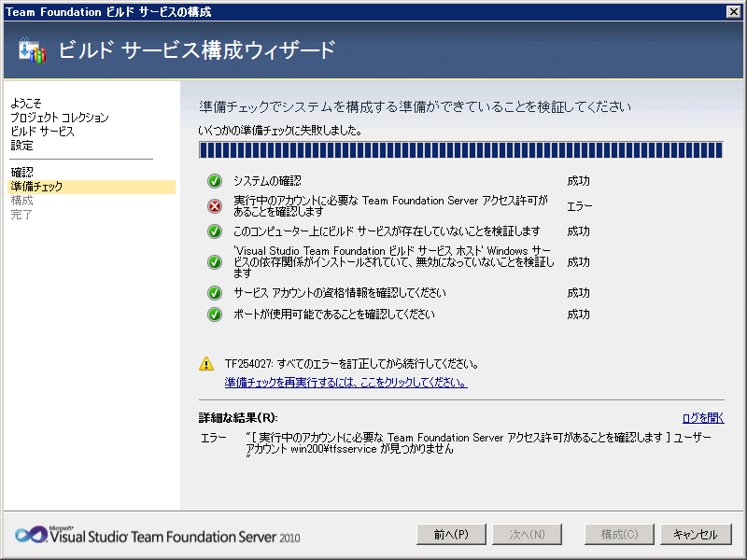Screen dimensions: 747x560
Task: Click the ポートが使用可能であることを確認 label
Action: pyautogui.click(x=334, y=315)
